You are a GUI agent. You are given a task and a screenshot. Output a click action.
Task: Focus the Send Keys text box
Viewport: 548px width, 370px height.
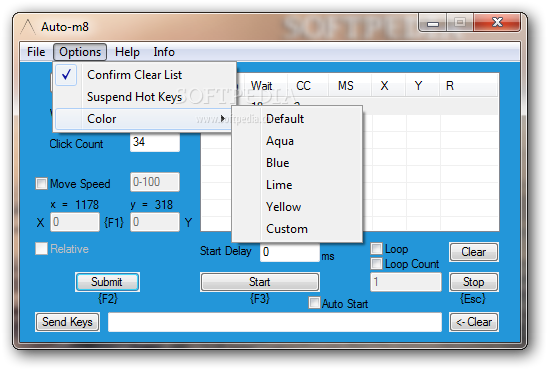click(x=275, y=322)
